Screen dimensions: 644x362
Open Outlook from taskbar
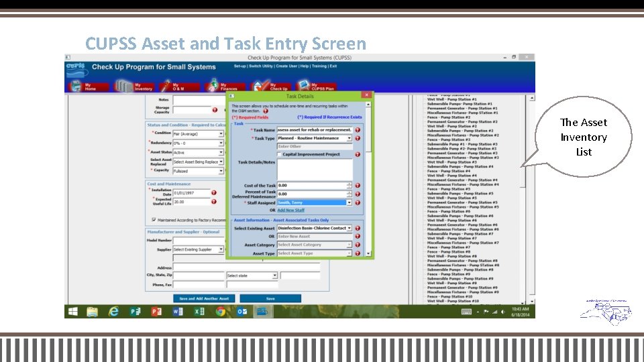(242, 312)
